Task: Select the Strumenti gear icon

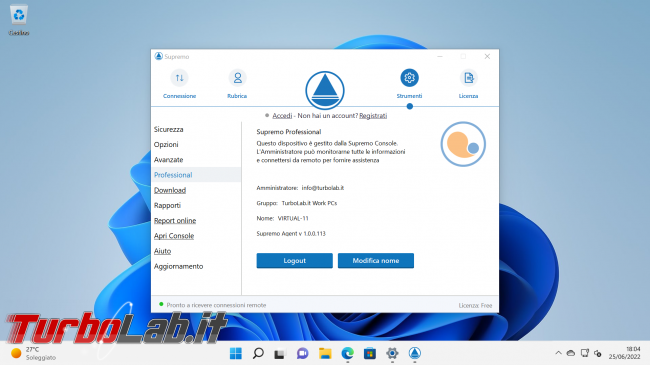Action: click(x=409, y=78)
